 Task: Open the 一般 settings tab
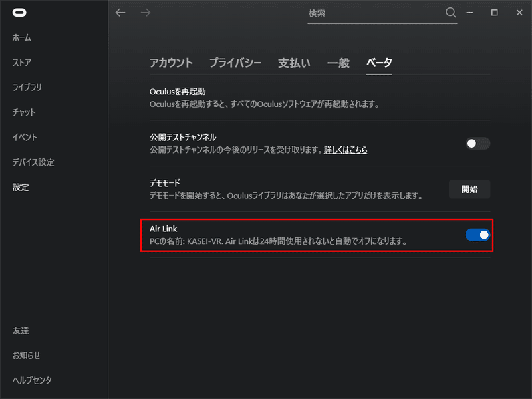pos(338,63)
